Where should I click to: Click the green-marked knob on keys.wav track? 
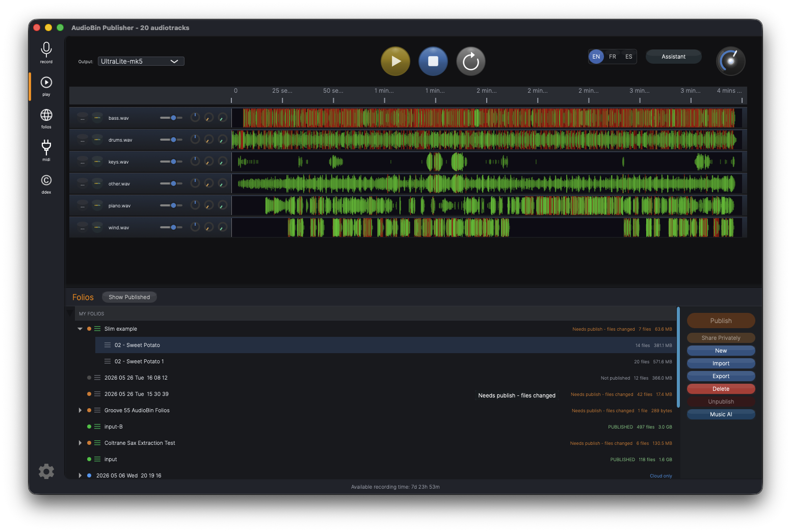point(222,161)
